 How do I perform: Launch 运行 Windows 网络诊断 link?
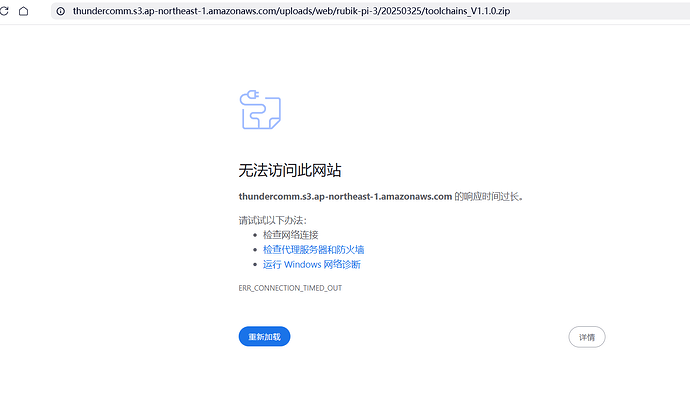[x=311, y=264]
